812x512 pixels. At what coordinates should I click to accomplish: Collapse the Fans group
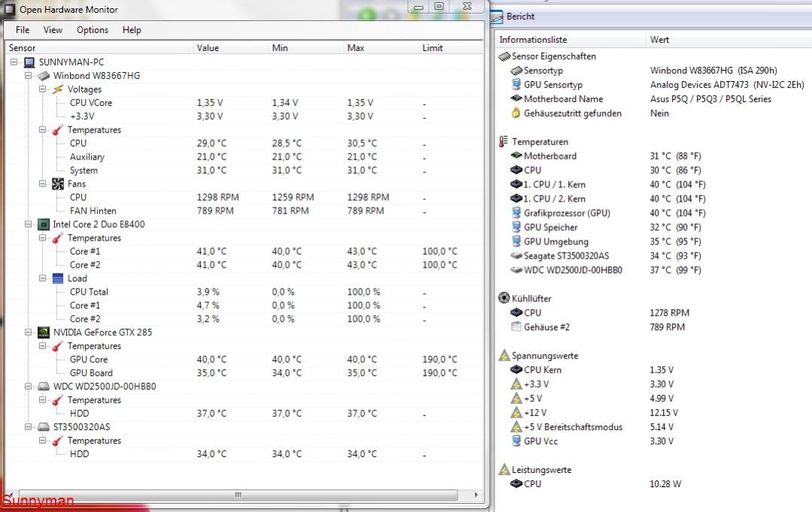pos(42,183)
